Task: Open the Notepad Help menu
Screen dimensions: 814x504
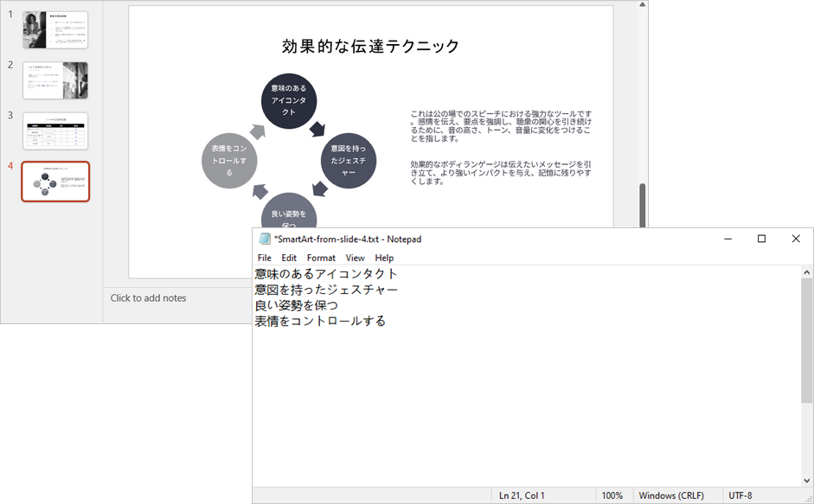Action: (384, 258)
